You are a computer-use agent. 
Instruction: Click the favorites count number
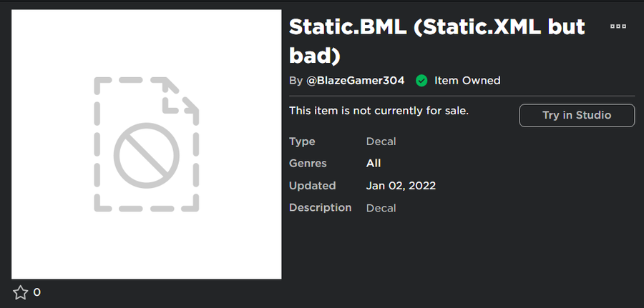pos(37,292)
